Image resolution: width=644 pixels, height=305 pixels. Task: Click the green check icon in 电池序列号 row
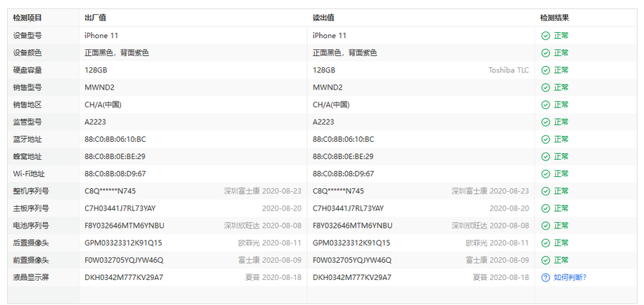tap(545, 226)
